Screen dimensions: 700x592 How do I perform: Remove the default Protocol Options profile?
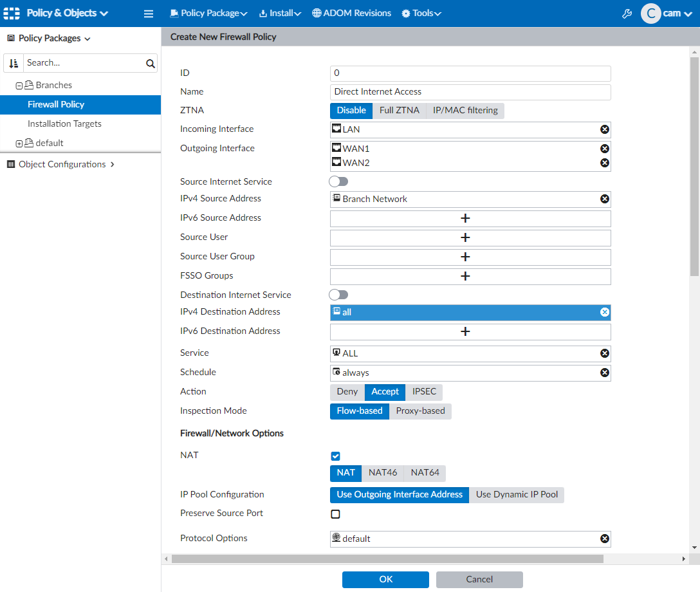coord(604,539)
